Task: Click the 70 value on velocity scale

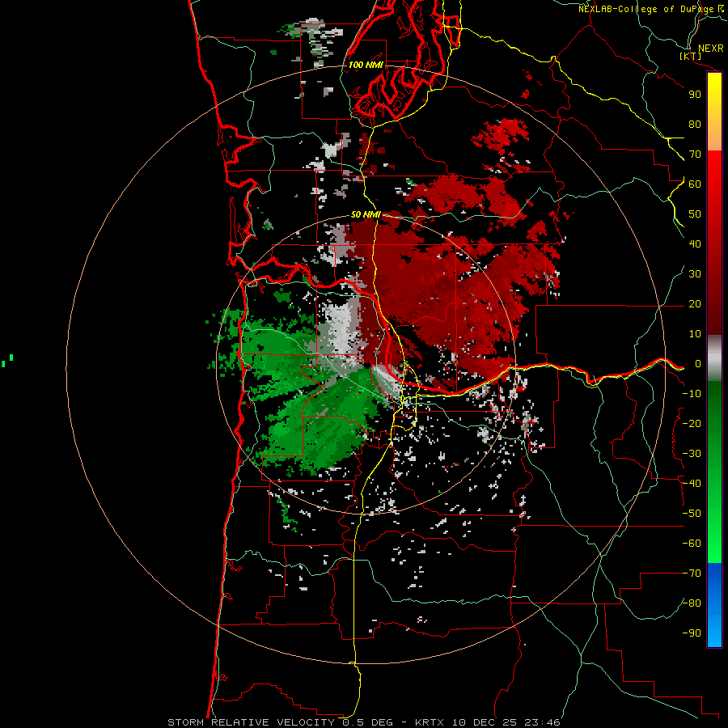Action: tap(695, 154)
